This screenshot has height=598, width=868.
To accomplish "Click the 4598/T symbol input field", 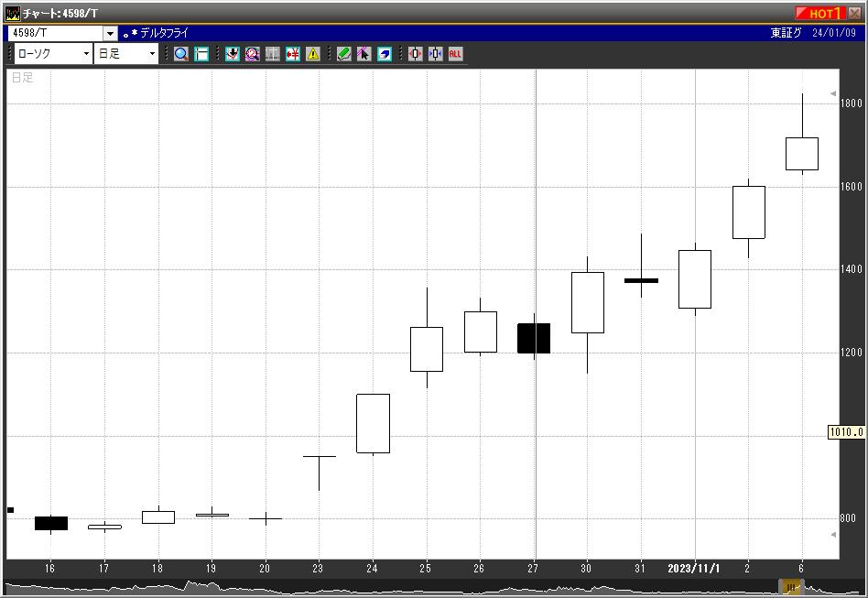I will tap(56, 34).
